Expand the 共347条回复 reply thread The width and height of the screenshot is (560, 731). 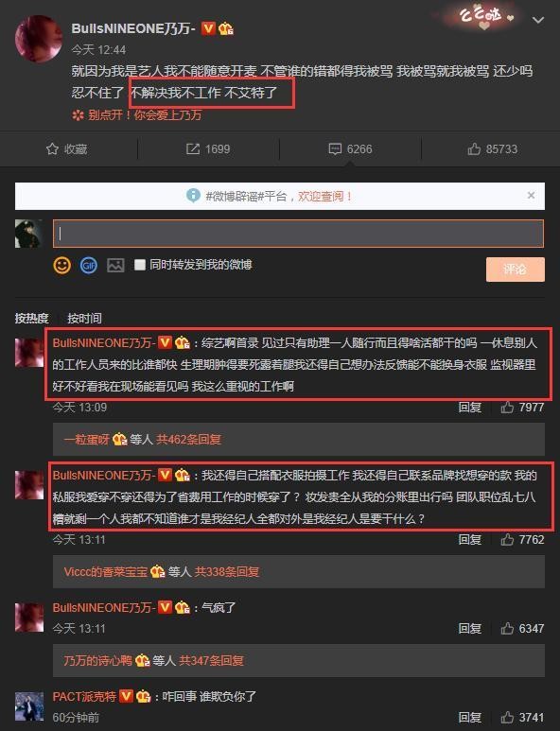point(211,660)
